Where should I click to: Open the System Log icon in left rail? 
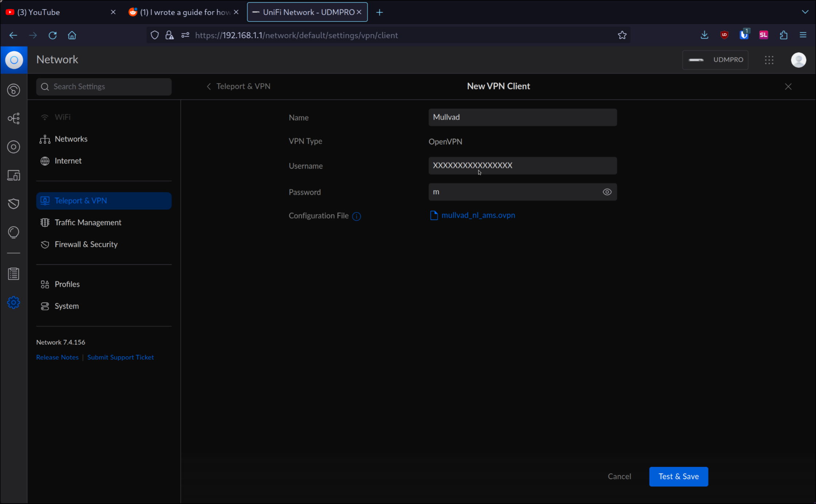[x=13, y=274]
